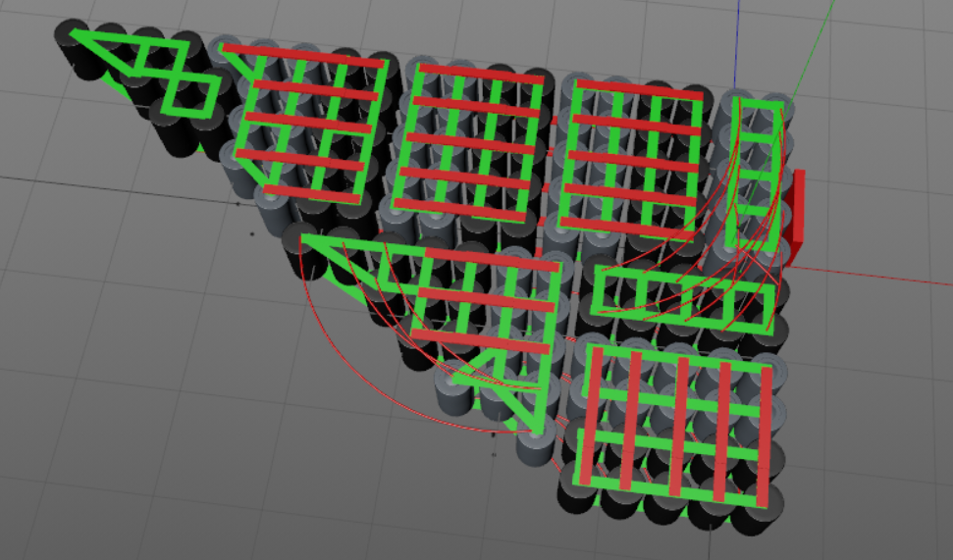The width and height of the screenshot is (953, 560).
Task: Select the tall narrow green ladder frame
Action: [755, 174]
